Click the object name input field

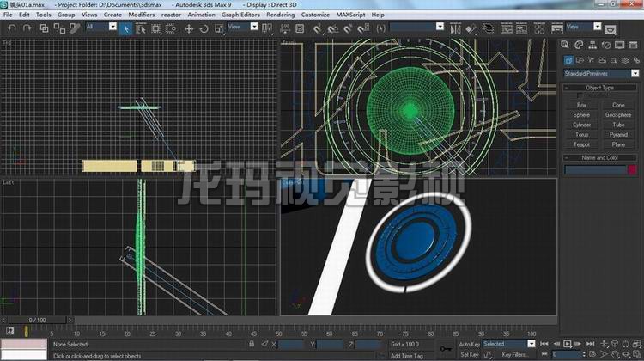(595, 170)
